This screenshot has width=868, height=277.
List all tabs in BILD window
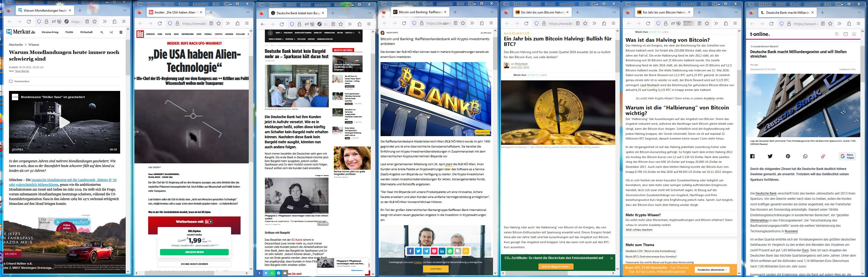[248, 12]
